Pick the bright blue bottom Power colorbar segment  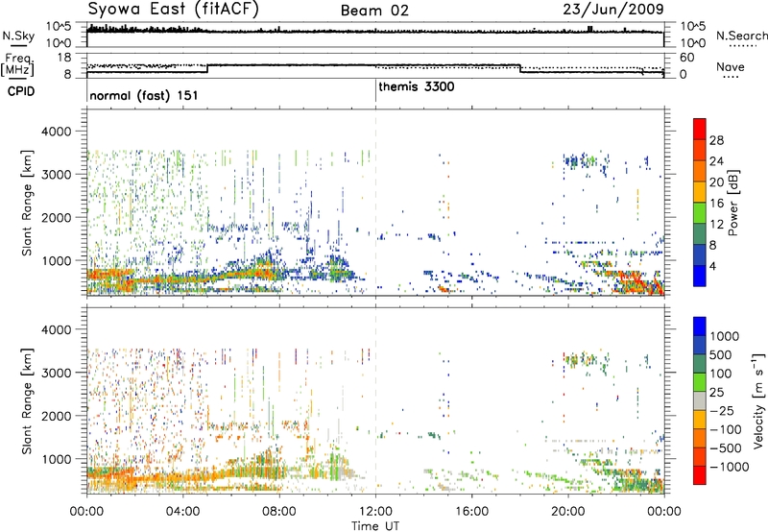[x=700, y=277]
